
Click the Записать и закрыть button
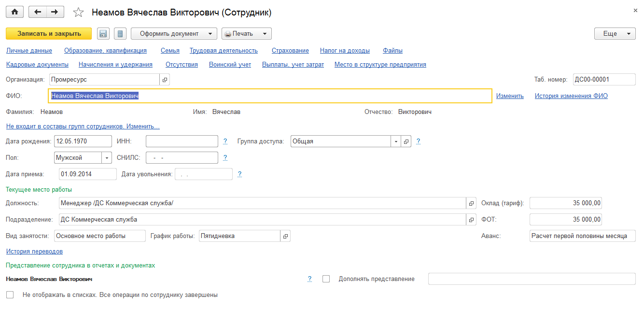pyautogui.click(x=49, y=34)
